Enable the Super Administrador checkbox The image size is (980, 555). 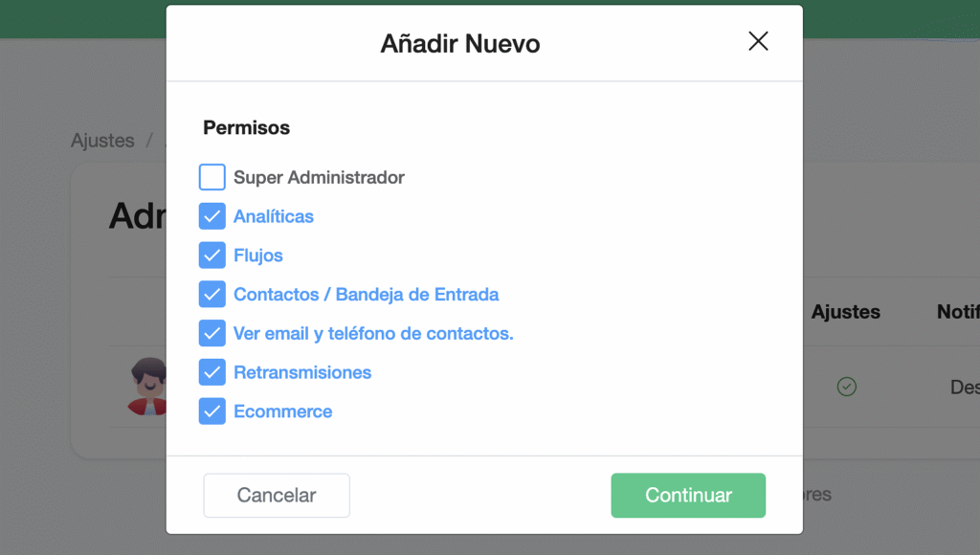pos(212,178)
